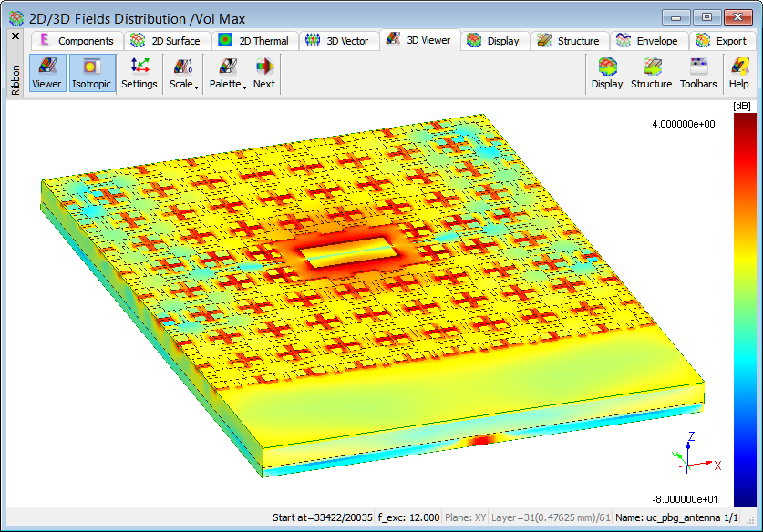The image size is (763, 532).
Task: Toggle the Isotropic scaling button
Action: (x=91, y=73)
